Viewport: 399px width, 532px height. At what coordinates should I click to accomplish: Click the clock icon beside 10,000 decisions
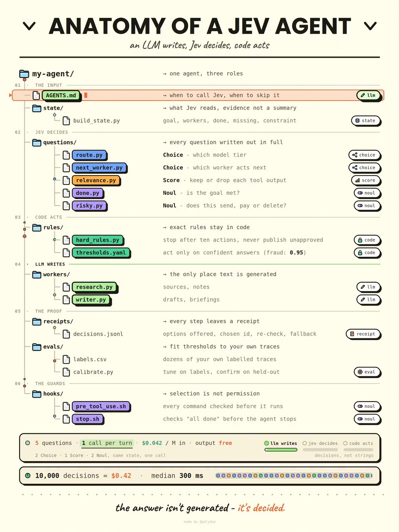pos(28,476)
